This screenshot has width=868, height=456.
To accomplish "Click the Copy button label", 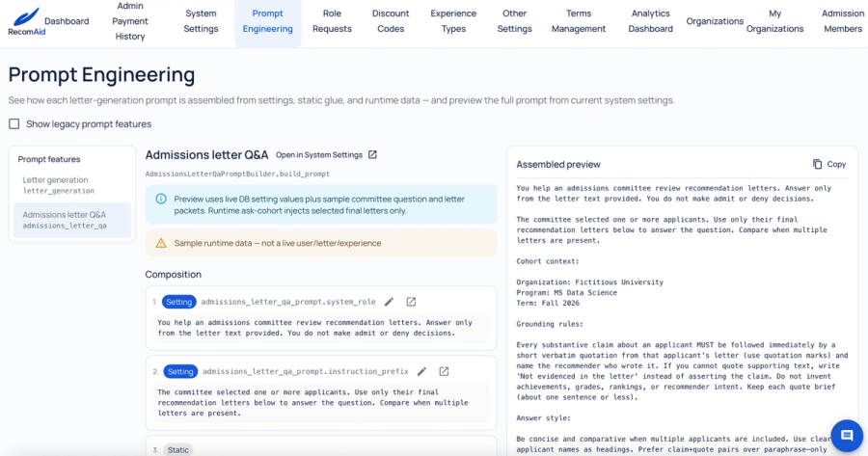I will pyautogui.click(x=836, y=164).
